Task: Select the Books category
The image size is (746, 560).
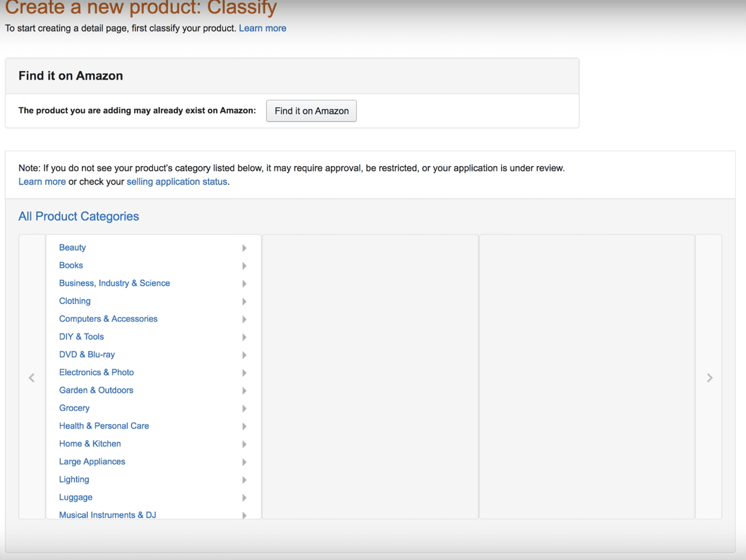Action: pos(71,265)
